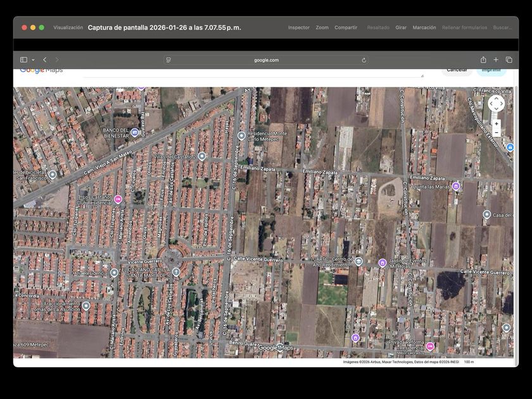Screen dimensions: 532x399
Task: Open the Inspector panel
Action: [298, 28]
